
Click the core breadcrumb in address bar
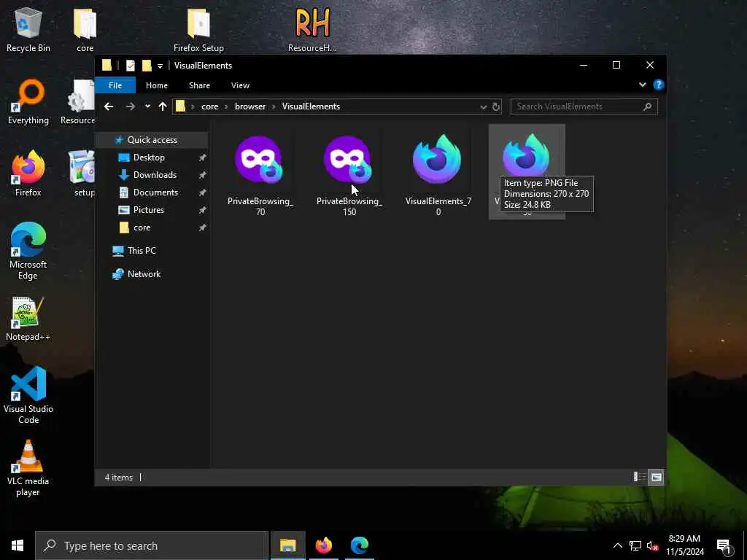pyautogui.click(x=209, y=106)
